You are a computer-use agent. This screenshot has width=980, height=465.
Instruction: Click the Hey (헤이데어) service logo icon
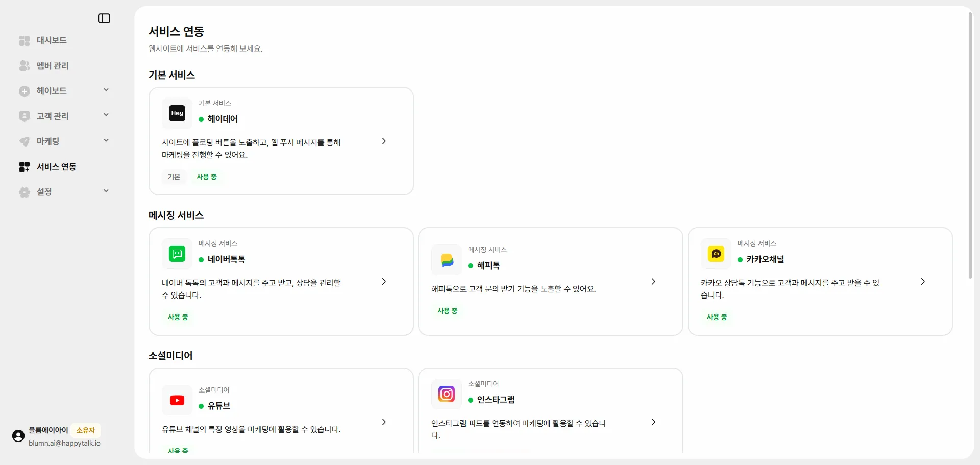pyautogui.click(x=177, y=113)
